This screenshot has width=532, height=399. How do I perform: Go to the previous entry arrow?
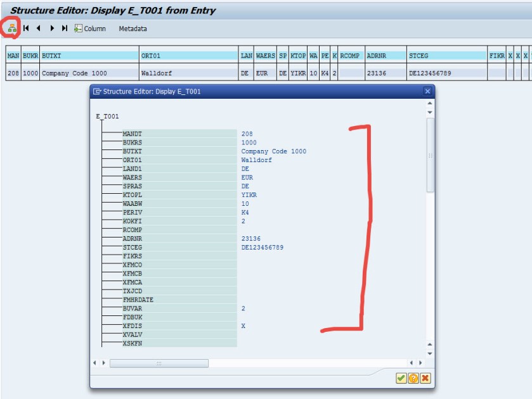point(38,28)
